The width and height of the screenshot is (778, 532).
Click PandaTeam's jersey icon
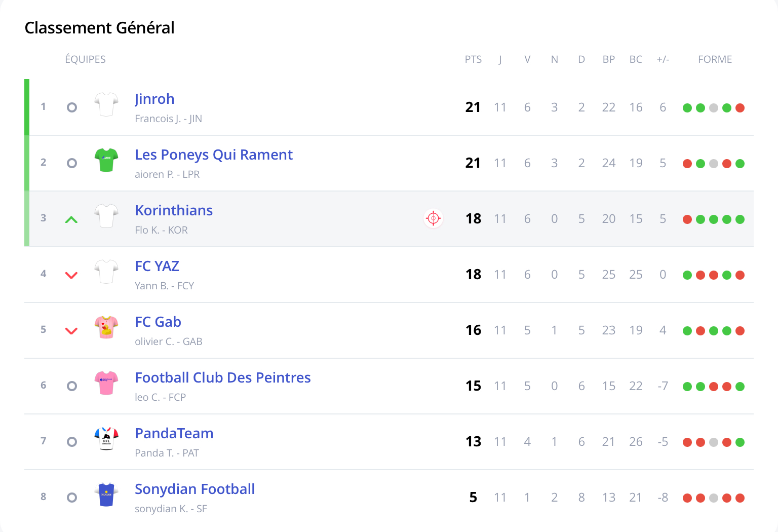[106, 439]
